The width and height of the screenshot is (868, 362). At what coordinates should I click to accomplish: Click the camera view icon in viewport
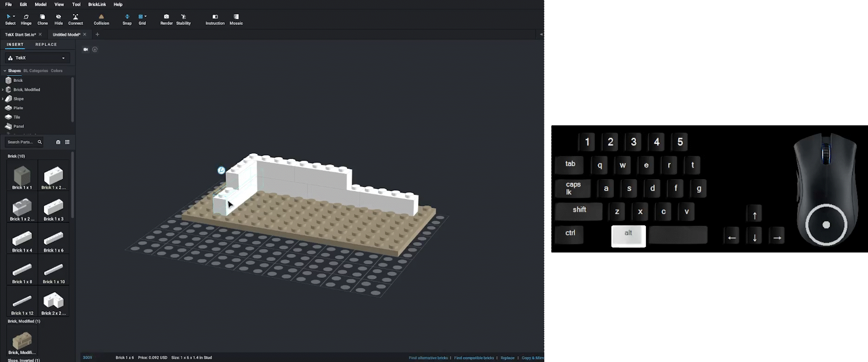point(85,49)
